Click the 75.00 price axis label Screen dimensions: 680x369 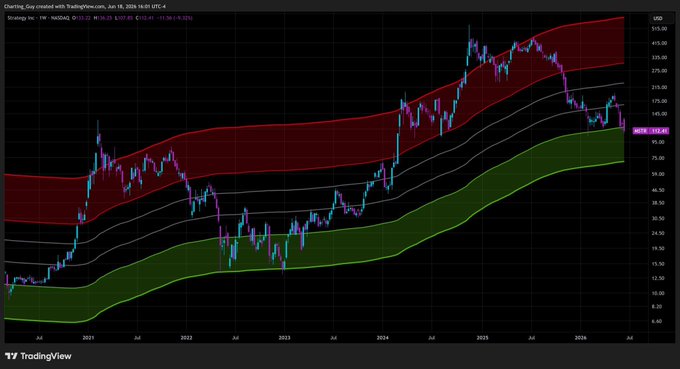click(657, 158)
